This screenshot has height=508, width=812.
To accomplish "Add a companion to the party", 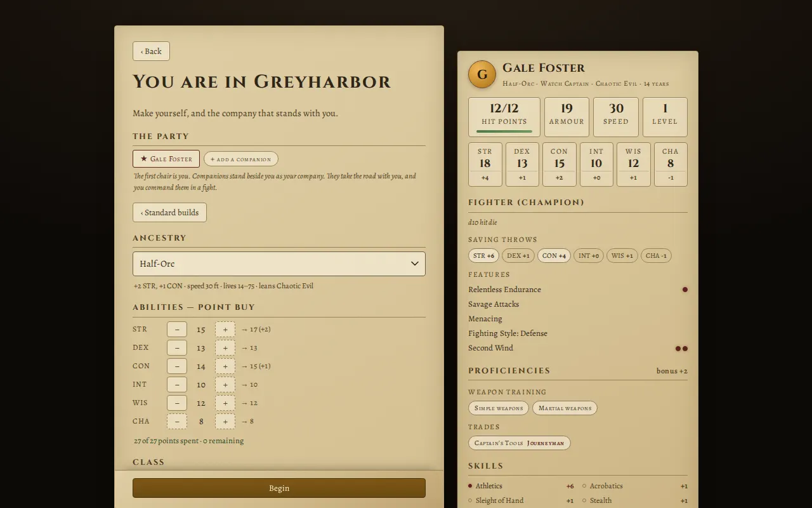I will coord(241,159).
